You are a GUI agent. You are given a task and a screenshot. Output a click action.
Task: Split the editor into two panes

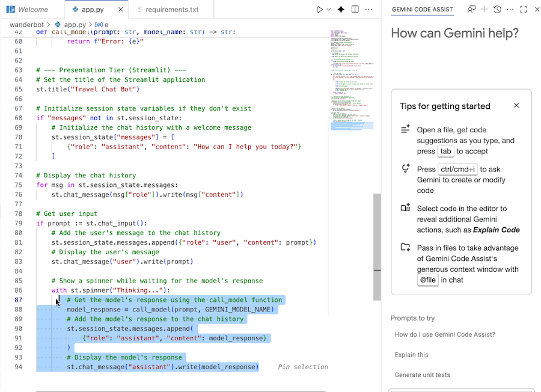[355, 9]
